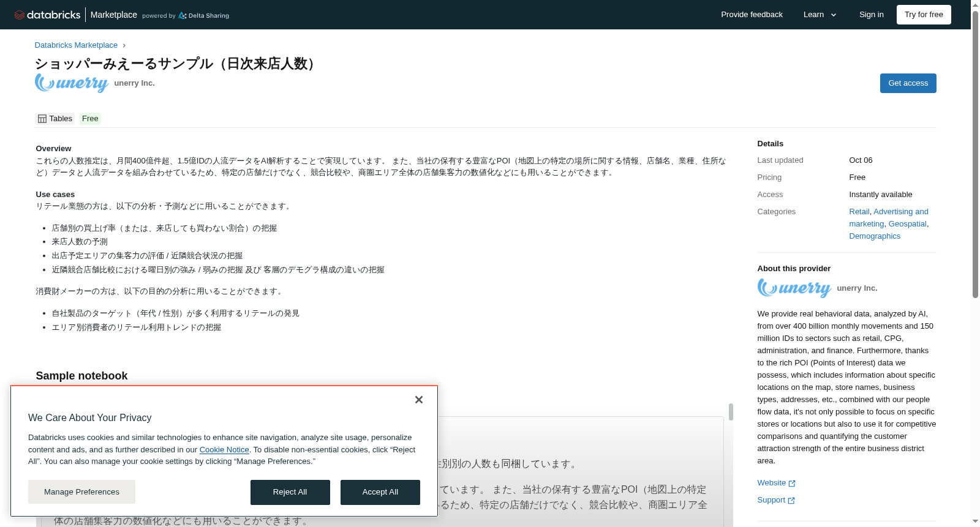Go to Databricks Marketplace breadcrumb

[x=76, y=45]
